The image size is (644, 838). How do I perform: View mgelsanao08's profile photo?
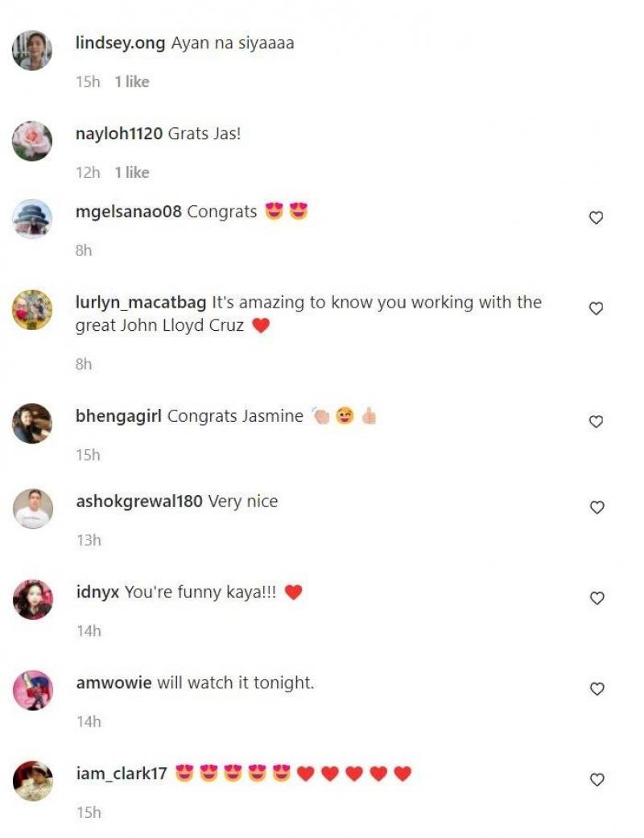32,219
